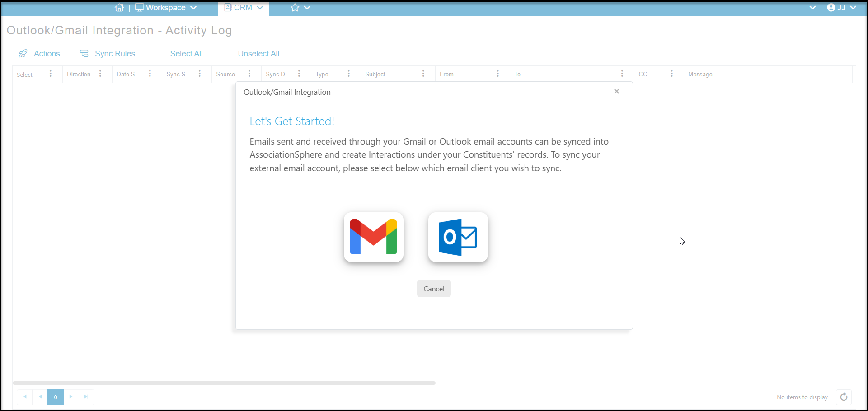Go to first page of grid
The image size is (868, 411).
coord(24,397)
